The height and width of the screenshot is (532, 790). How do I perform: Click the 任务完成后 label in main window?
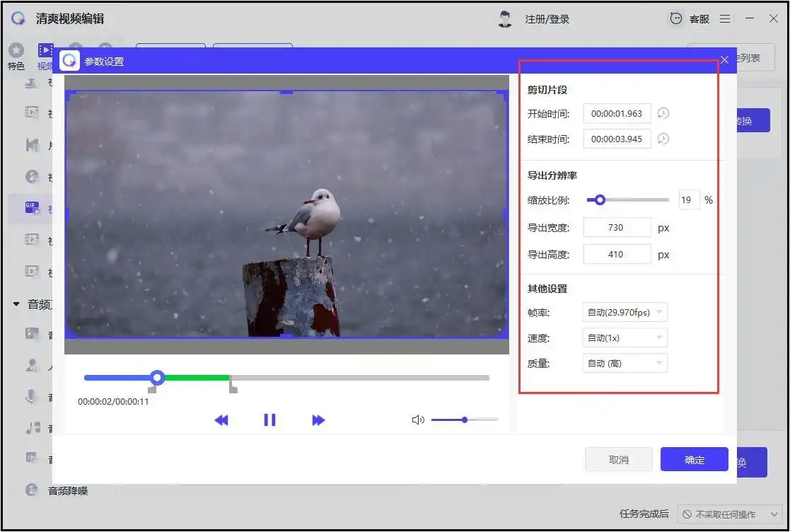click(644, 514)
